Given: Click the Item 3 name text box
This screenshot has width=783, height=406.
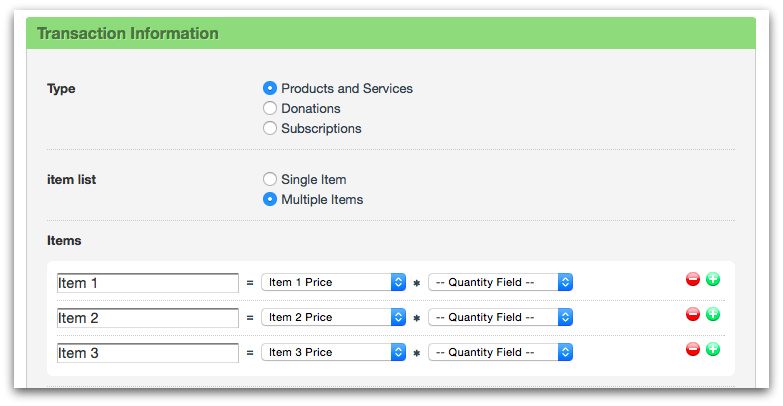Looking at the screenshot, I should click(148, 353).
